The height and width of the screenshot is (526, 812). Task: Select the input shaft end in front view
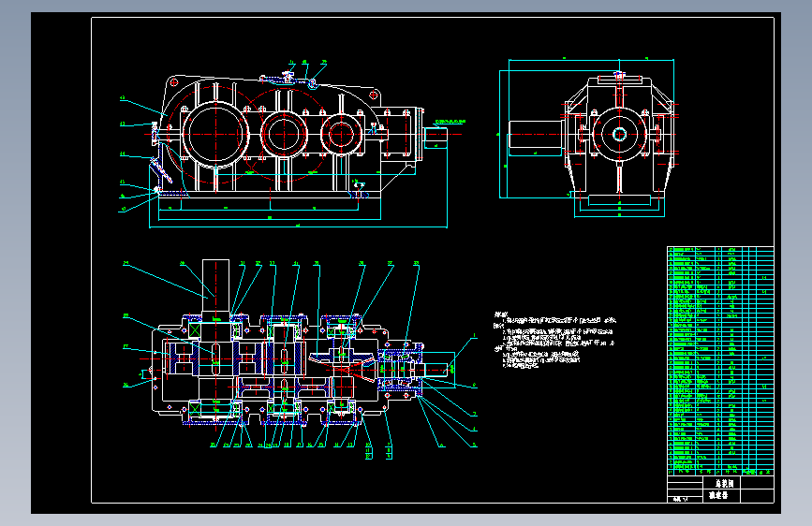[x=436, y=134]
